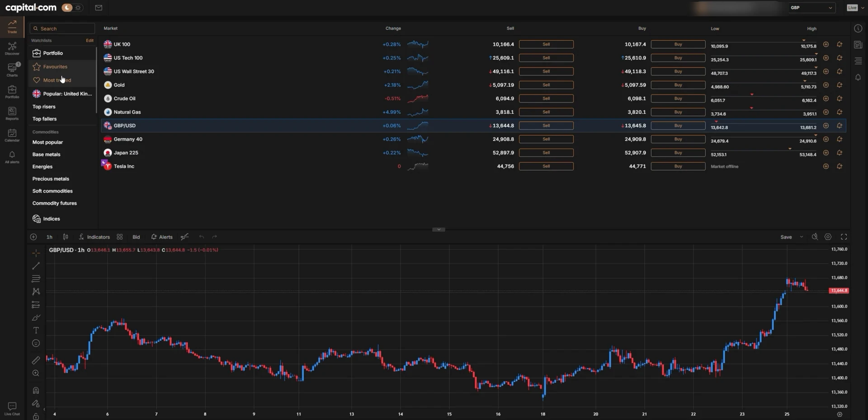Select the Favourites watchlist
Viewport: 868px width, 420px height.
63,67
